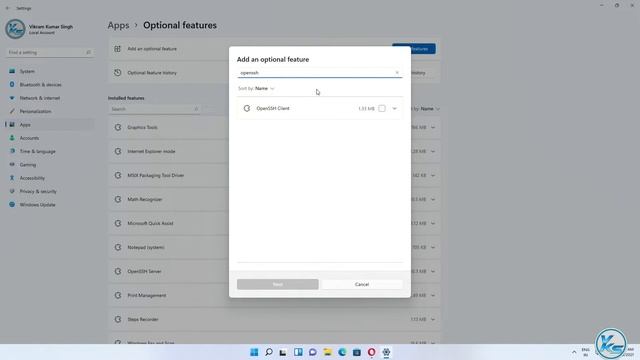This screenshot has height=360, width=640.
Task: Click the Graphics Tools feature icon
Action: [118, 127]
